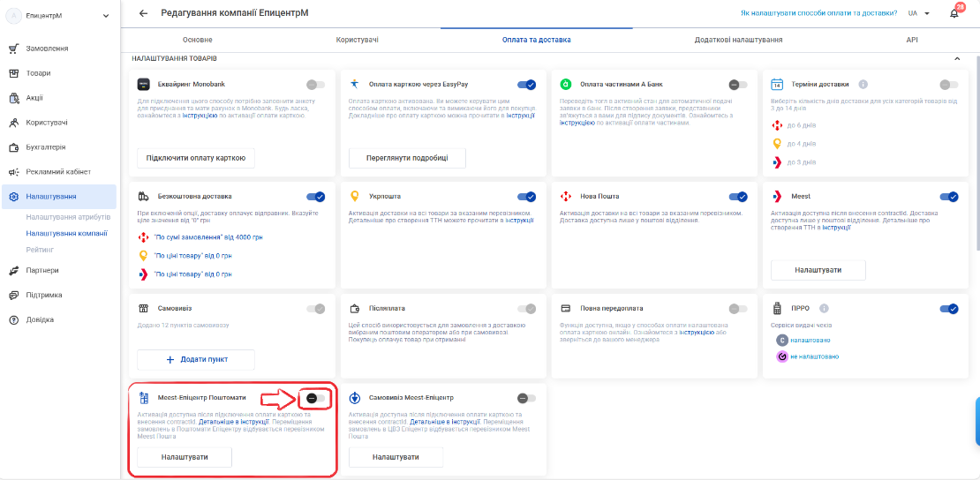Toggle Оплата частинами А Банк switch
980x480 pixels.
738,85
